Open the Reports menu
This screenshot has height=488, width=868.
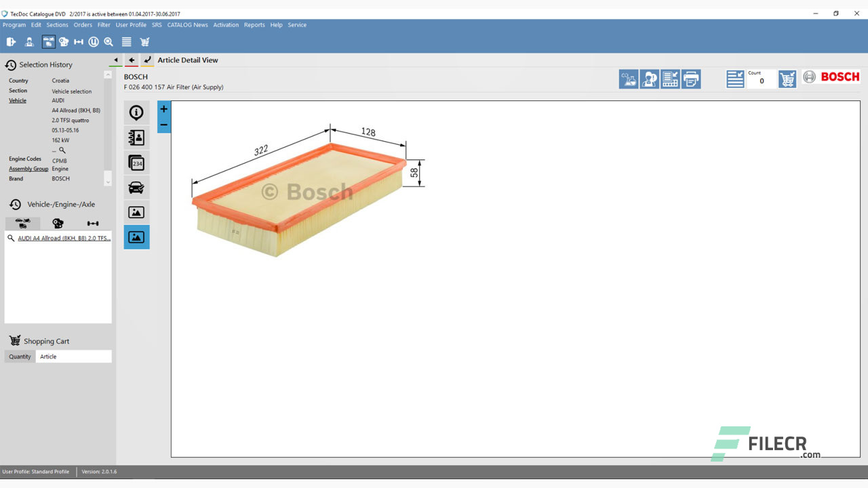pos(254,25)
